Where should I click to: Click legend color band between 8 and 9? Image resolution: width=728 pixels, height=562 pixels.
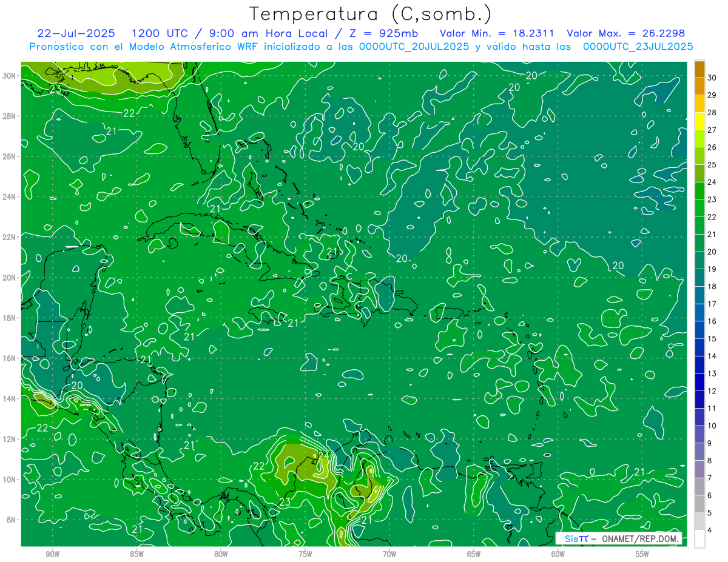699,452
